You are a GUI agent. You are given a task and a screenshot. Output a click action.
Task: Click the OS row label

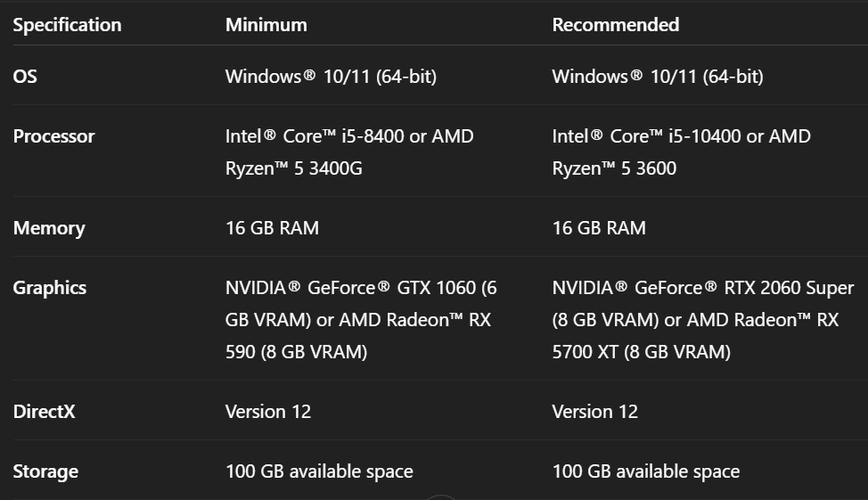point(25,77)
